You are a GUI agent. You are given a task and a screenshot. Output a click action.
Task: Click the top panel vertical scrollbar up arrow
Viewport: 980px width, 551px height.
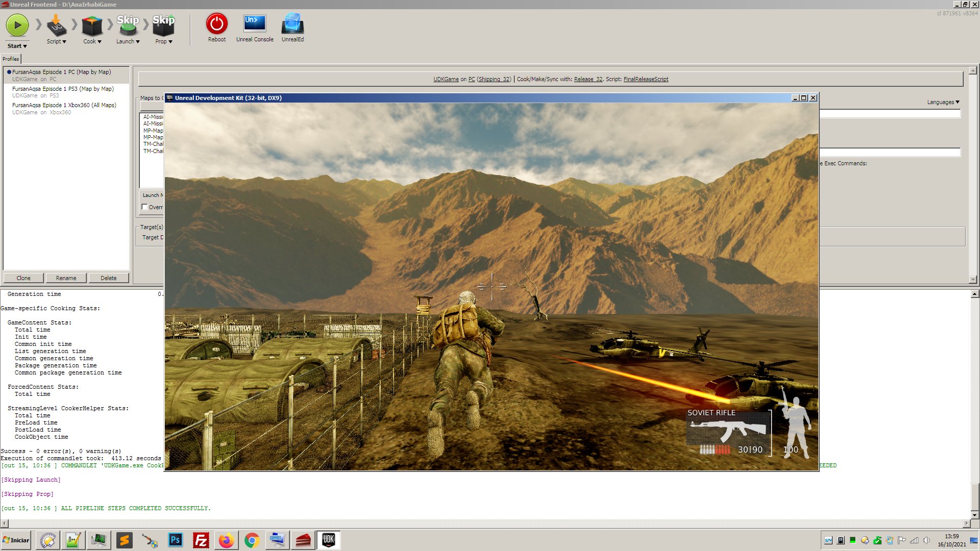[x=973, y=70]
